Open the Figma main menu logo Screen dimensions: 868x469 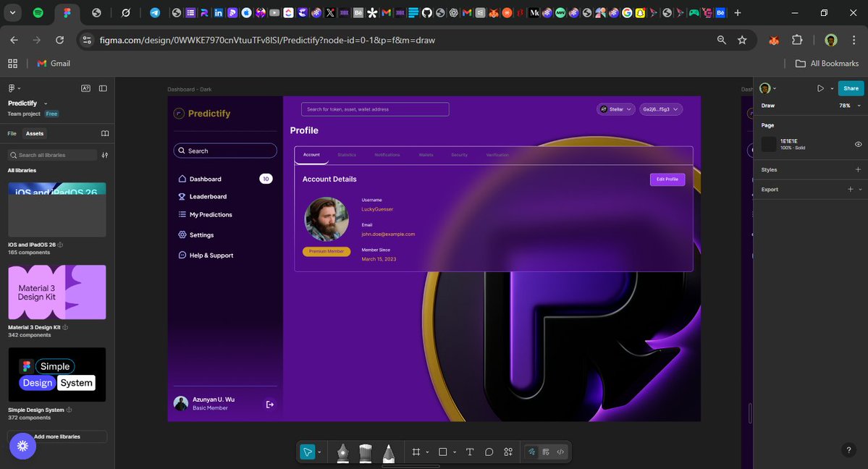coord(12,88)
